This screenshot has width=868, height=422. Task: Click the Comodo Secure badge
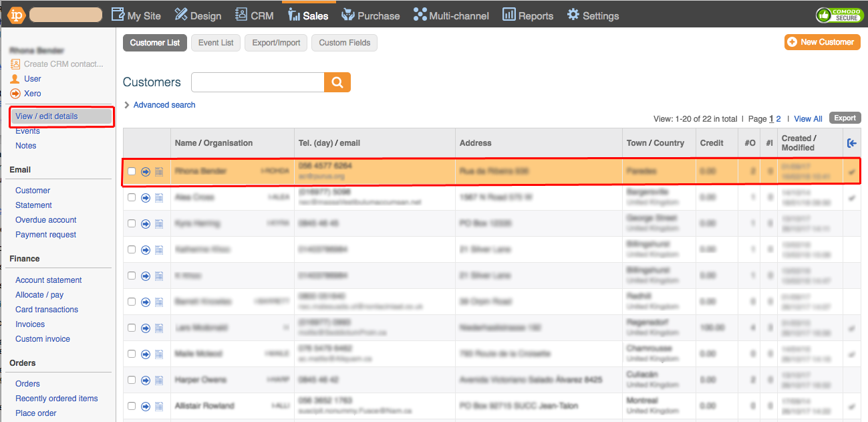(839, 15)
